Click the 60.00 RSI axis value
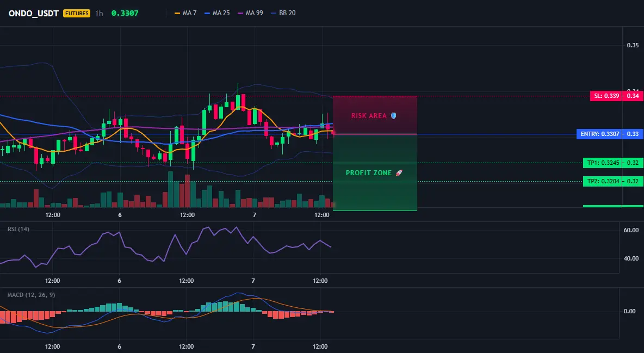The width and height of the screenshot is (644, 353). (x=631, y=230)
